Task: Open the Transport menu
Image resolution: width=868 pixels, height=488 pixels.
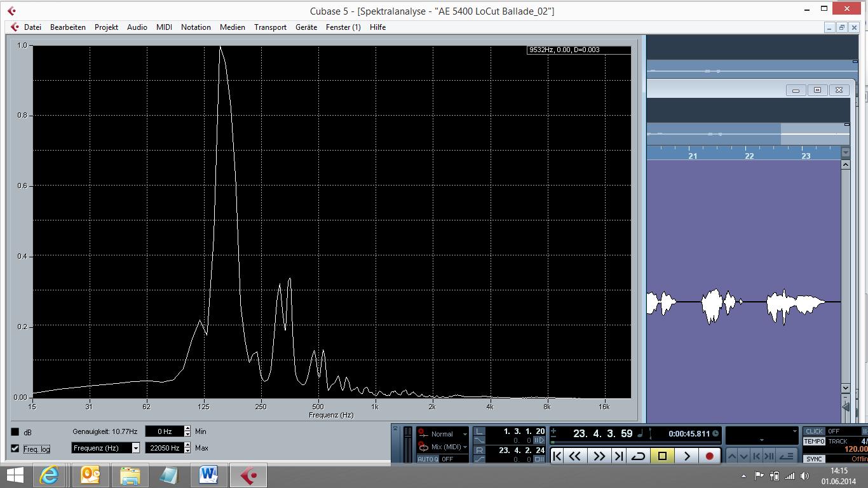Action: tap(270, 27)
